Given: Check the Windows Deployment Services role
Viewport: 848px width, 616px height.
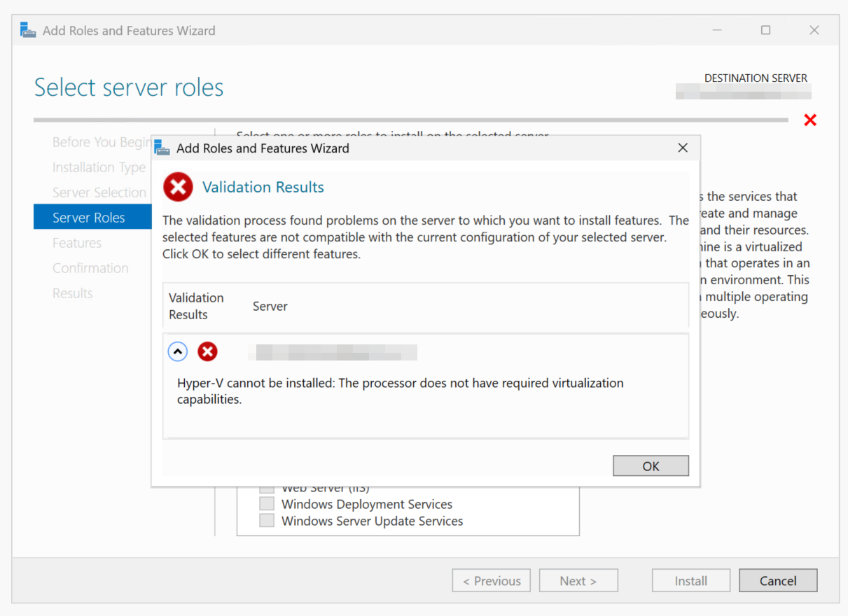Looking at the screenshot, I should 267,504.
